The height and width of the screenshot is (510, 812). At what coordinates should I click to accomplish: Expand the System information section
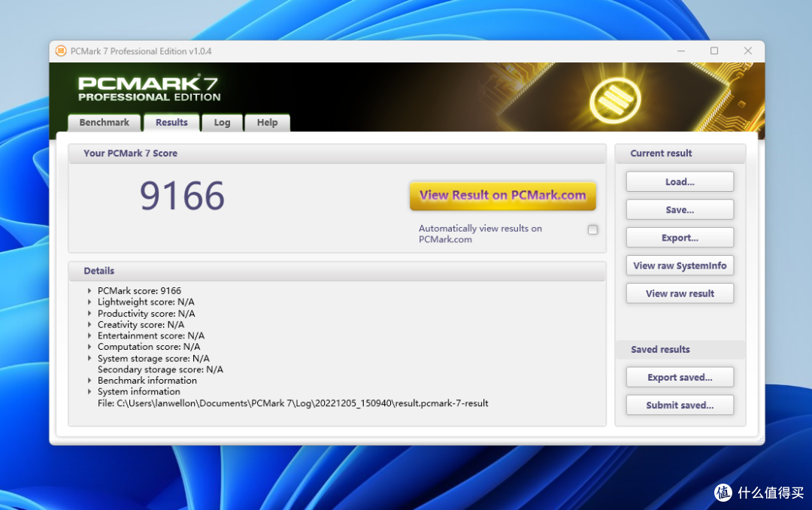tap(90, 392)
